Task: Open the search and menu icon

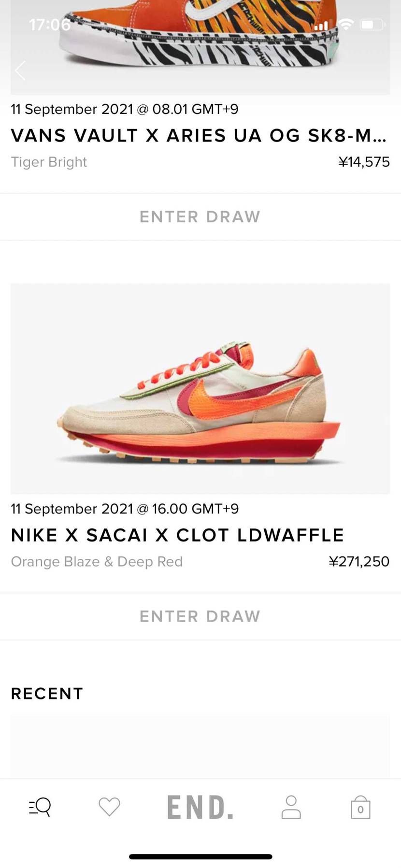Action: (x=40, y=807)
